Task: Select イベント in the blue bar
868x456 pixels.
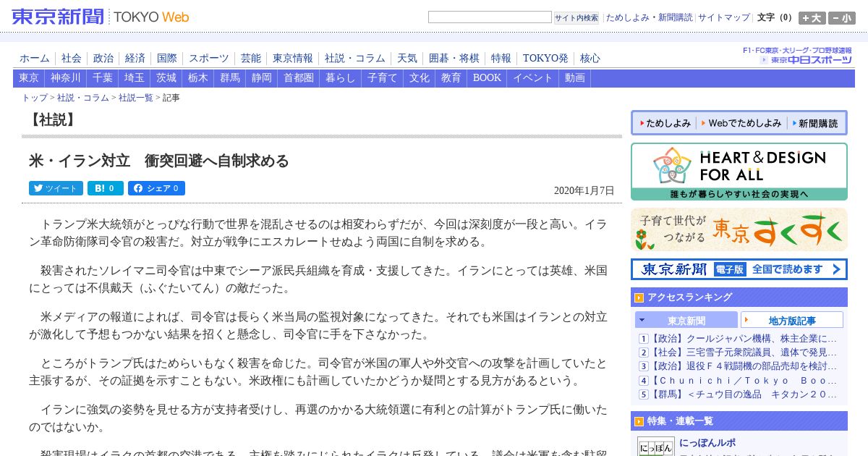Action: tap(533, 78)
